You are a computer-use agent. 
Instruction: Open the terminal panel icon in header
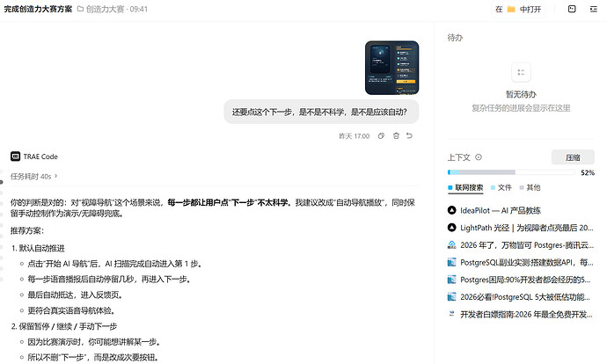click(572, 9)
